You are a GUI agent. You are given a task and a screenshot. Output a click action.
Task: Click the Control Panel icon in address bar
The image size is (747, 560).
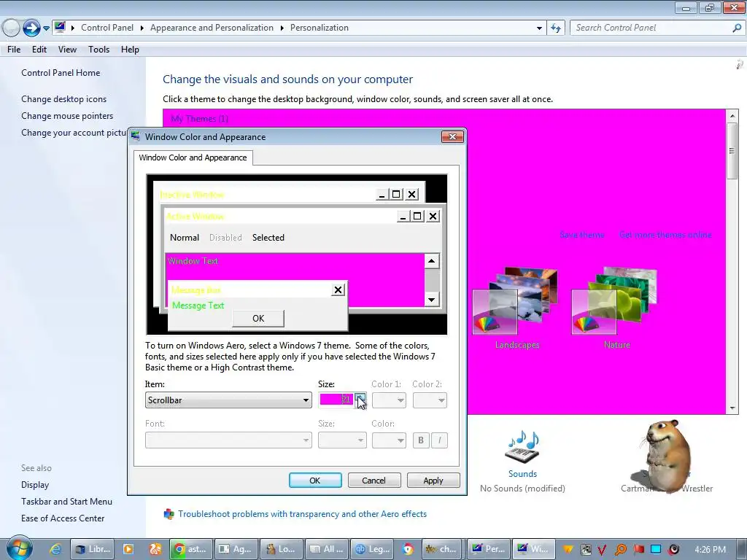click(x=60, y=27)
